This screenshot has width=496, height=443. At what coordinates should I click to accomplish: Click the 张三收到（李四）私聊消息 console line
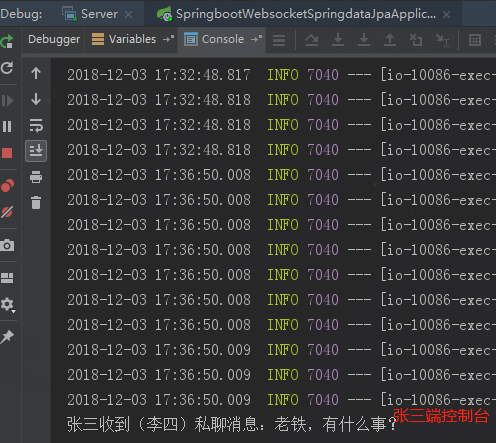click(x=231, y=424)
